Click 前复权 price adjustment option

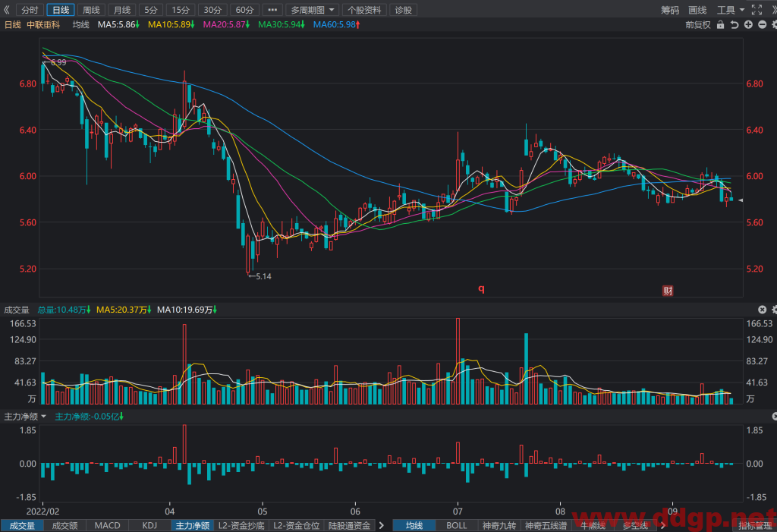coord(698,25)
